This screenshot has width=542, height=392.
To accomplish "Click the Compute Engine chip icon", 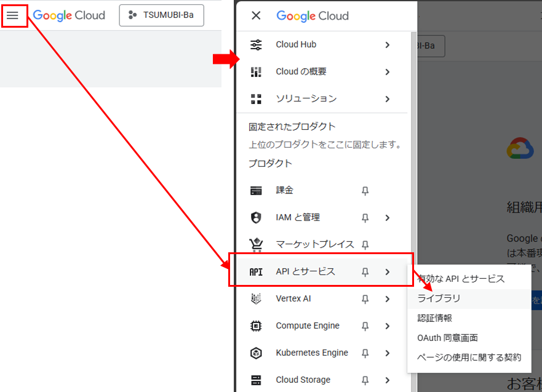I will click(256, 326).
